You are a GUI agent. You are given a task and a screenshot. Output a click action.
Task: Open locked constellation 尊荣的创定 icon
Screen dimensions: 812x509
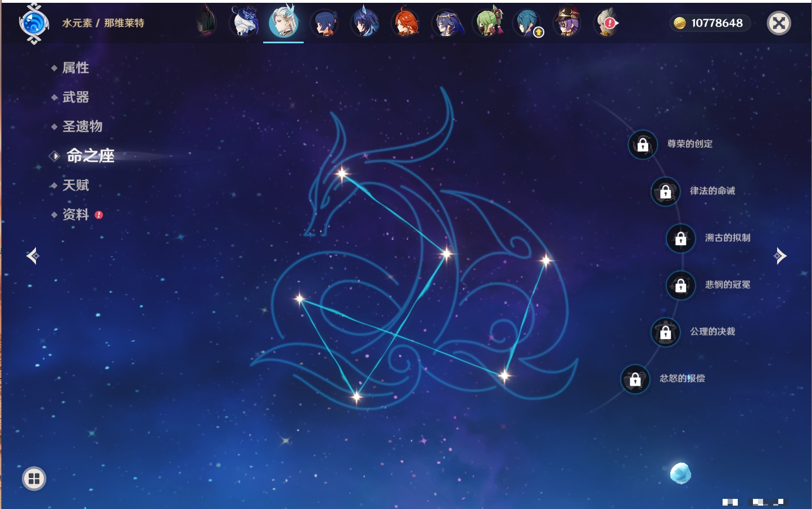point(643,145)
